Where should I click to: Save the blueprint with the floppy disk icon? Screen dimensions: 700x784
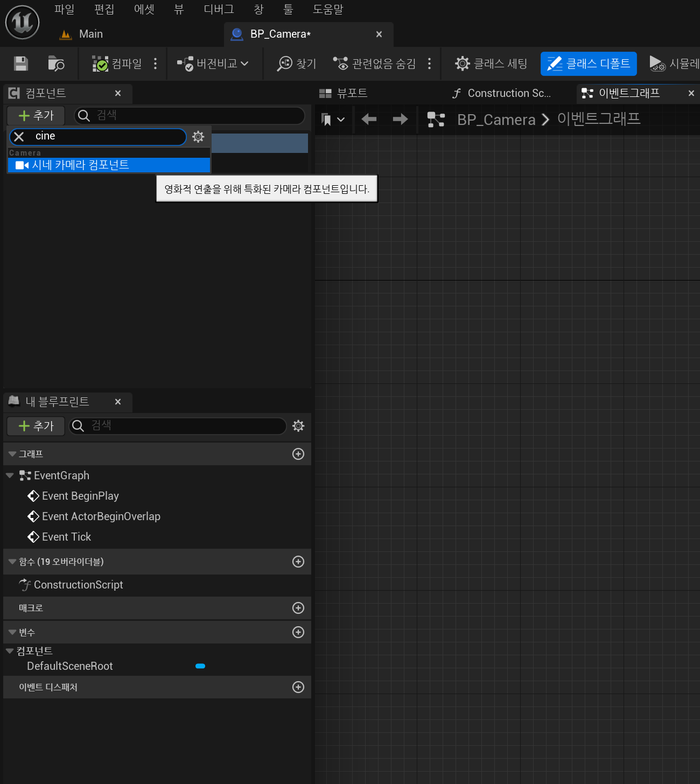click(x=21, y=64)
